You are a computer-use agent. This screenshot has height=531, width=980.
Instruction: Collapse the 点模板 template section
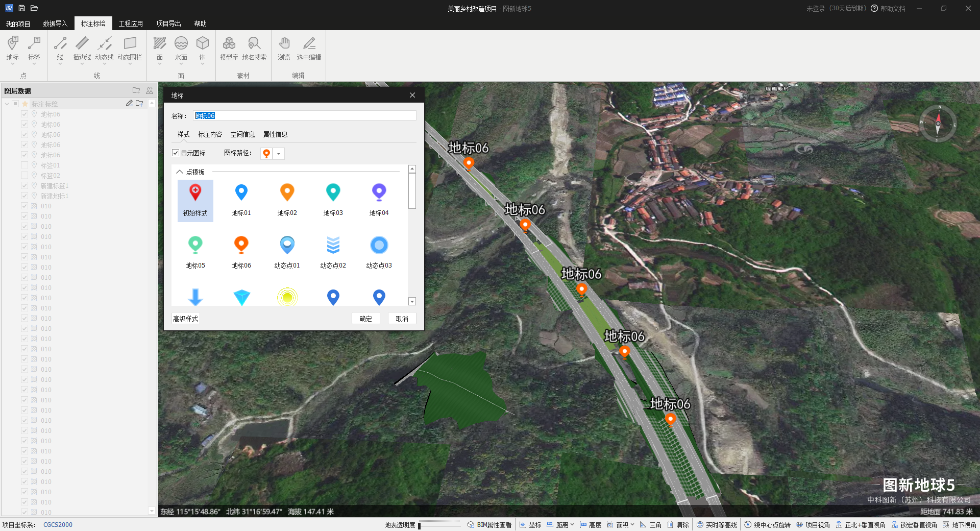coord(180,172)
